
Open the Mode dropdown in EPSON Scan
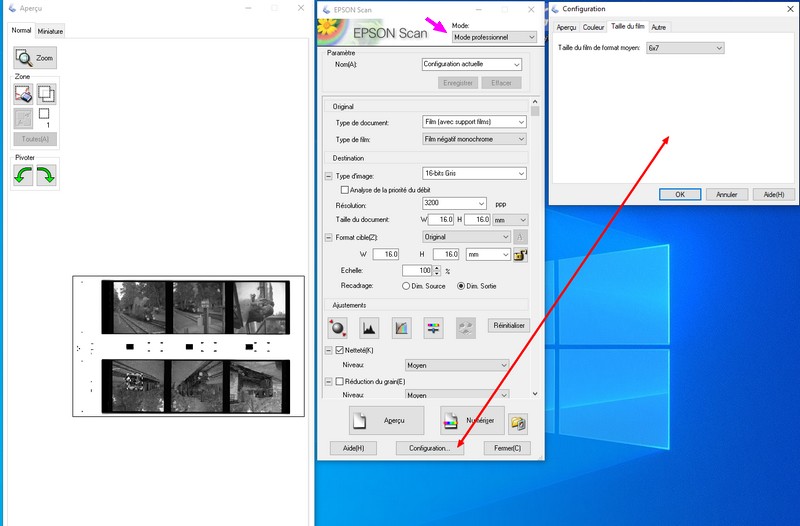pyautogui.click(x=494, y=37)
